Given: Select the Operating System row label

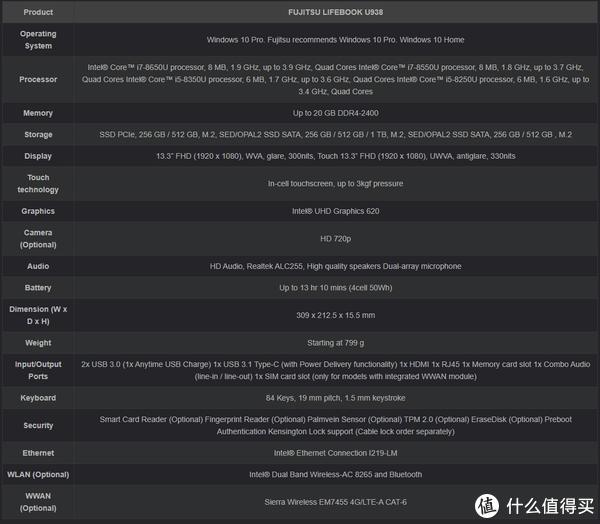Looking at the screenshot, I should pyautogui.click(x=38, y=40).
